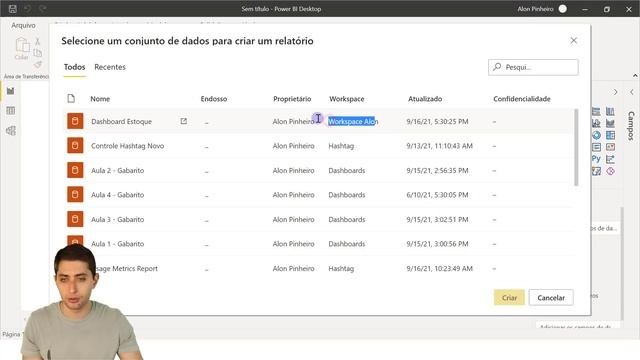Select the Controle Hashtag Novo row
This screenshot has width=640, height=360.
point(318,146)
